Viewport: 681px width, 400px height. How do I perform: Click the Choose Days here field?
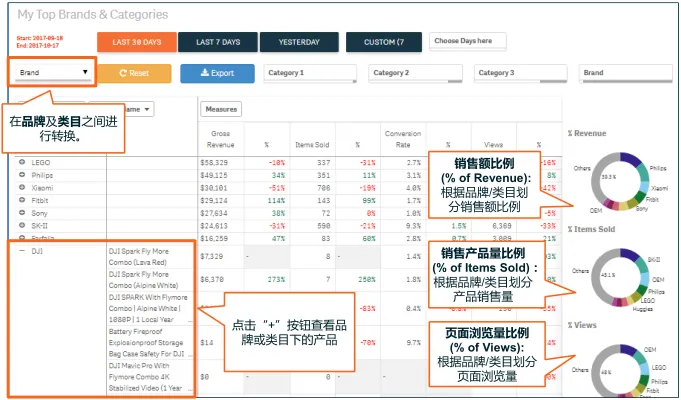[468, 41]
